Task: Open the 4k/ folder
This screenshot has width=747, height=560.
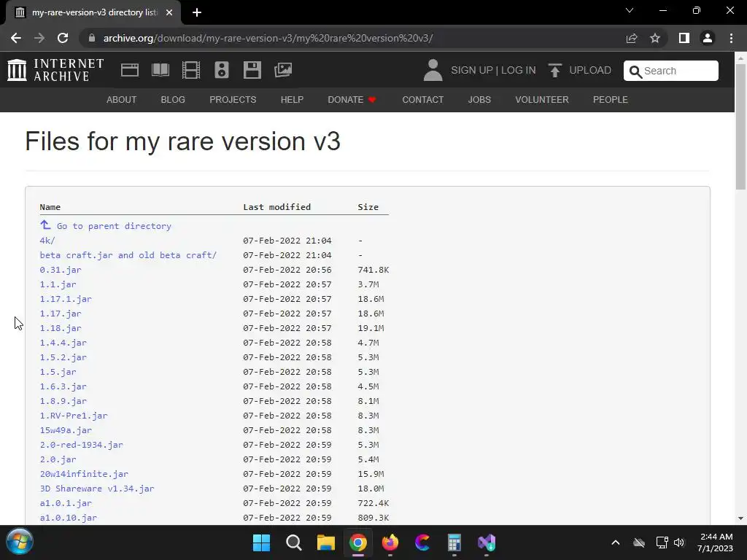Action: 47,241
